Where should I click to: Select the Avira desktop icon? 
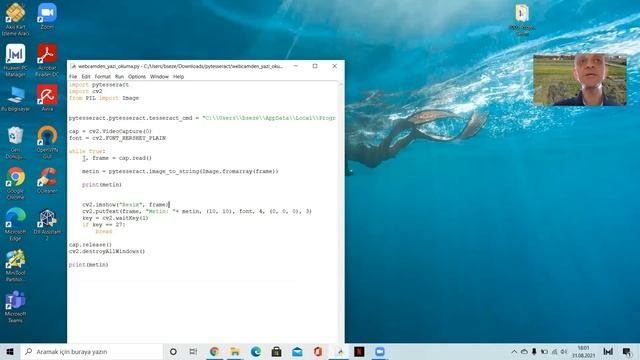(47, 98)
